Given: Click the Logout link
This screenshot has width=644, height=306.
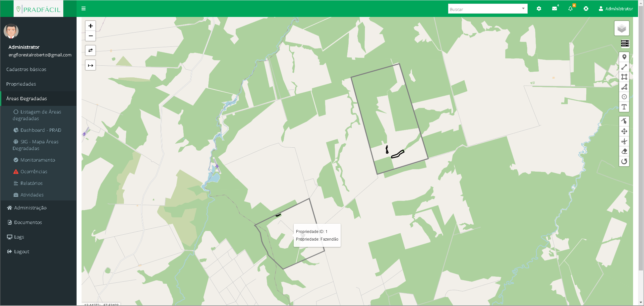Looking at the screenshot, I should tap(22, 252).
